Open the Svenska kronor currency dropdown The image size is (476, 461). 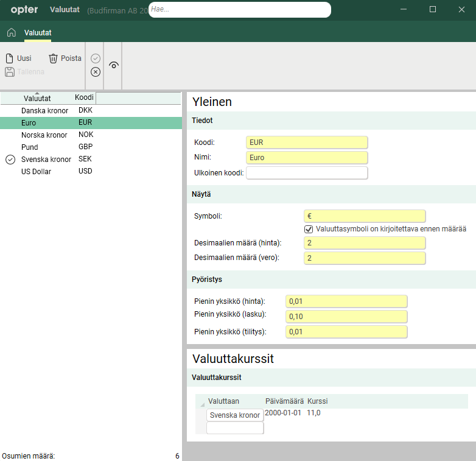(x=235, y=415)
